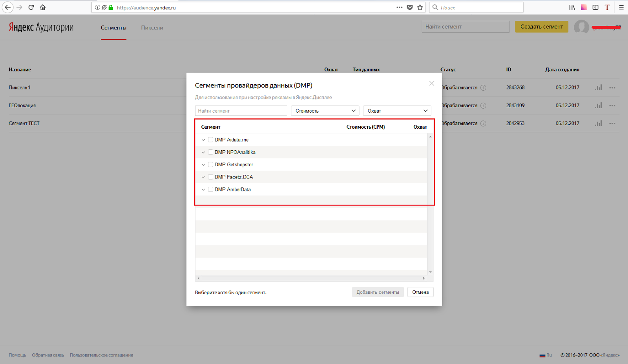628x364 pixels.
Task: Open the Охват filter dropdown
Action: click(x=397, y=111)
